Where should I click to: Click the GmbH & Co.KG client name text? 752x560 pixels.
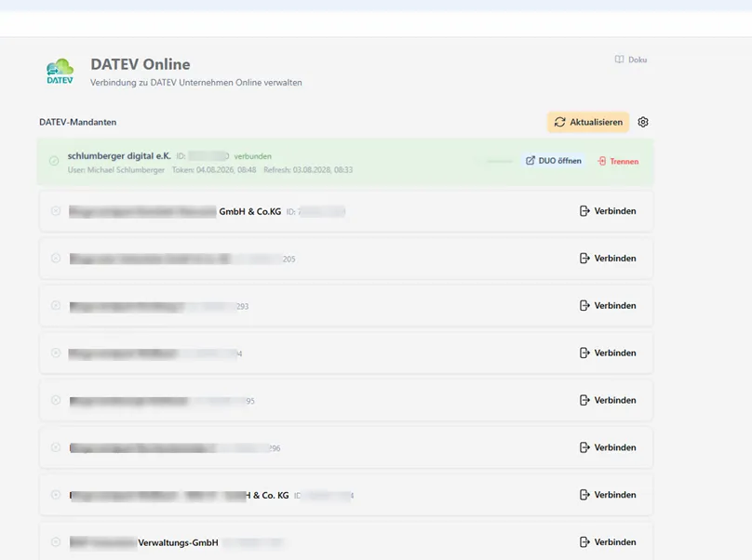pos(249,211)
